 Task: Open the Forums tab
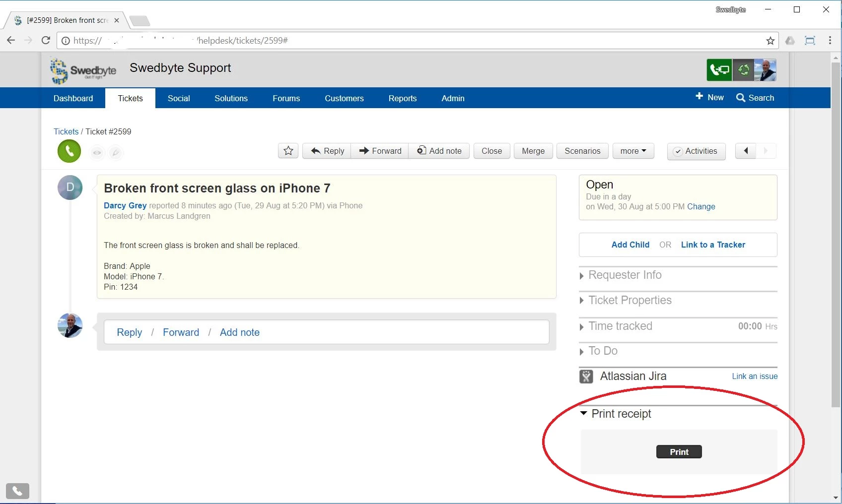coord(286,98)
